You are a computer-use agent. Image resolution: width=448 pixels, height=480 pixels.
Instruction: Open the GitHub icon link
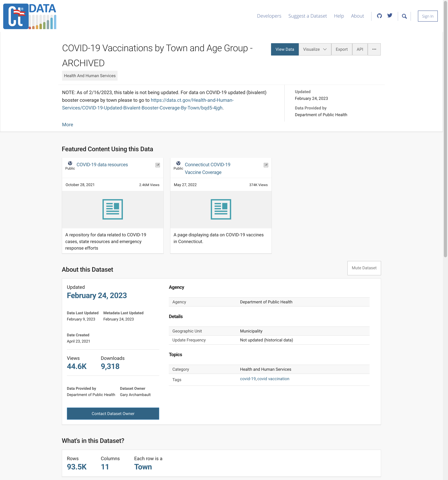coord(379,16)
